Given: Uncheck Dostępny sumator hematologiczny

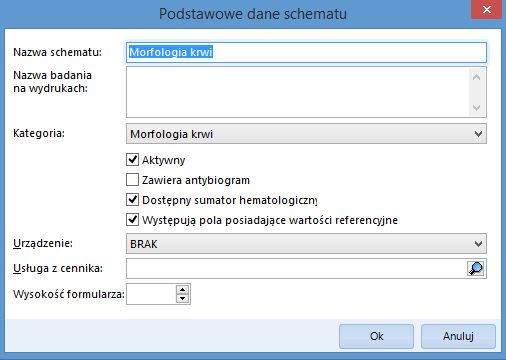Looking at the screenshot, I should tap(132, 200).
